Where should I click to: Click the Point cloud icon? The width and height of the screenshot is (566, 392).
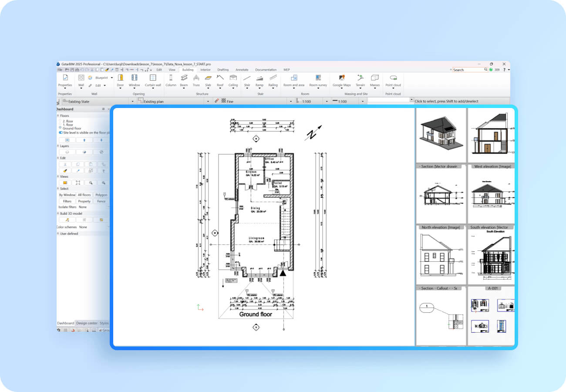coord(393,78)
